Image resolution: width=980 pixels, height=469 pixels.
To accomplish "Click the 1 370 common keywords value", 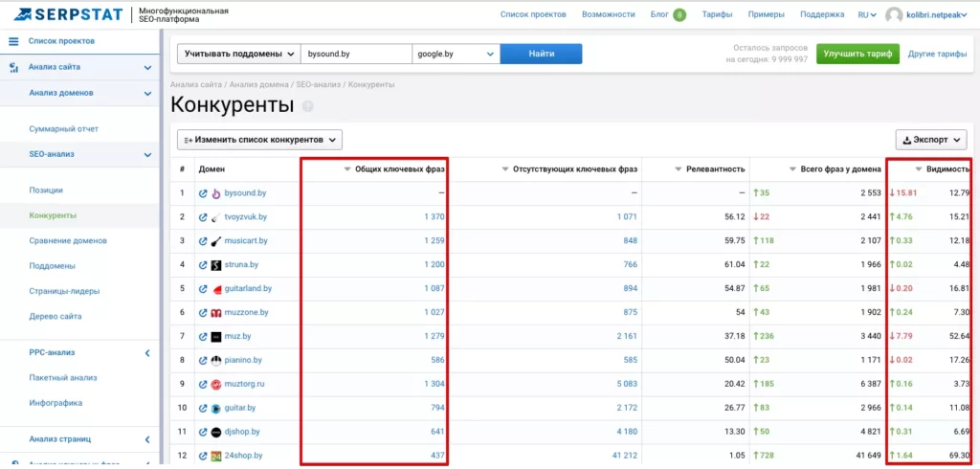I will [x=434, y=217].
